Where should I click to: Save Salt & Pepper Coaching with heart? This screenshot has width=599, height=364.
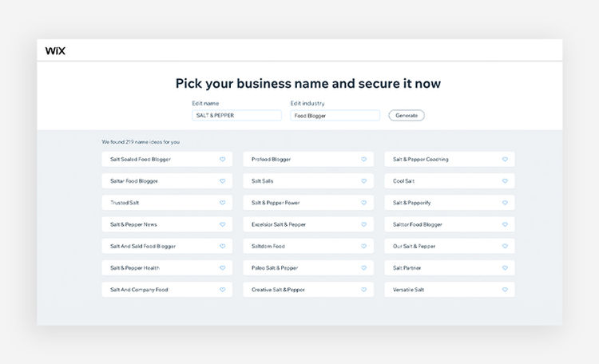pos(505,160)
